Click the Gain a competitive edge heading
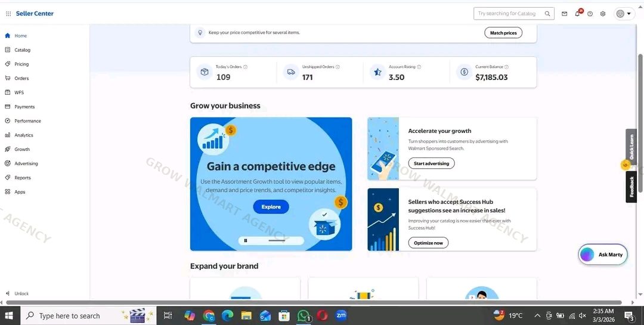Image resolution: width=644 pixels, height=325 pixels. 271,166
